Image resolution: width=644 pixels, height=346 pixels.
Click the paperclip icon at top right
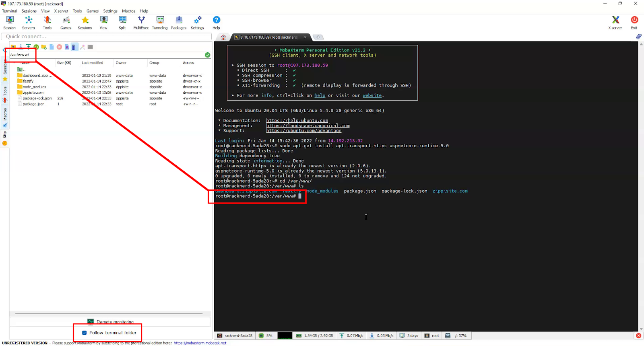point(639,37)
